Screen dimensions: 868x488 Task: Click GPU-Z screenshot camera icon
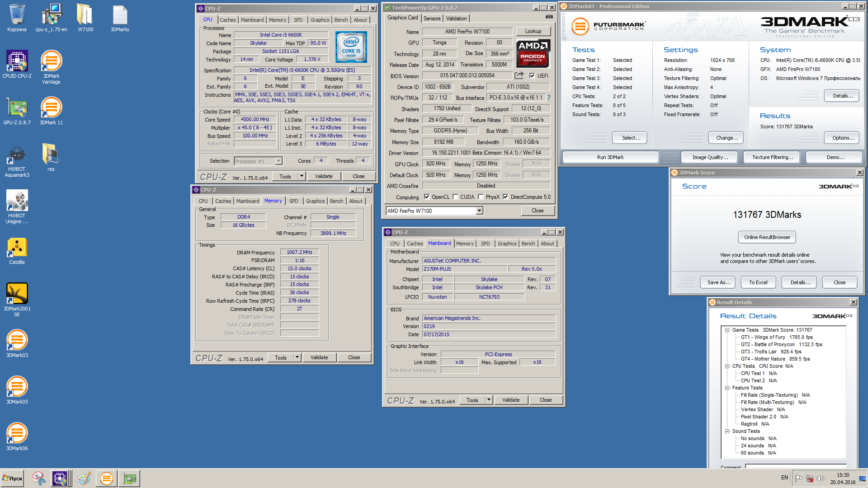[x=549, y=17]
